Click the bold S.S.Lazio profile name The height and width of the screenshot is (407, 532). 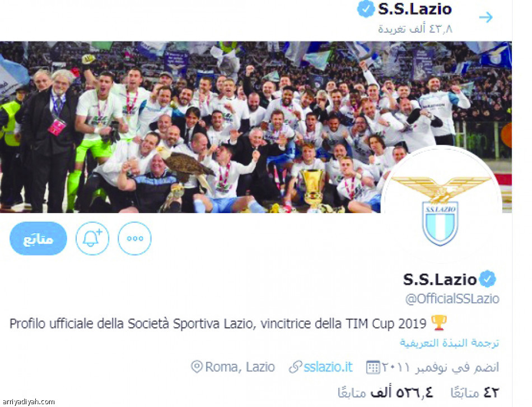[x=440, y=280]
